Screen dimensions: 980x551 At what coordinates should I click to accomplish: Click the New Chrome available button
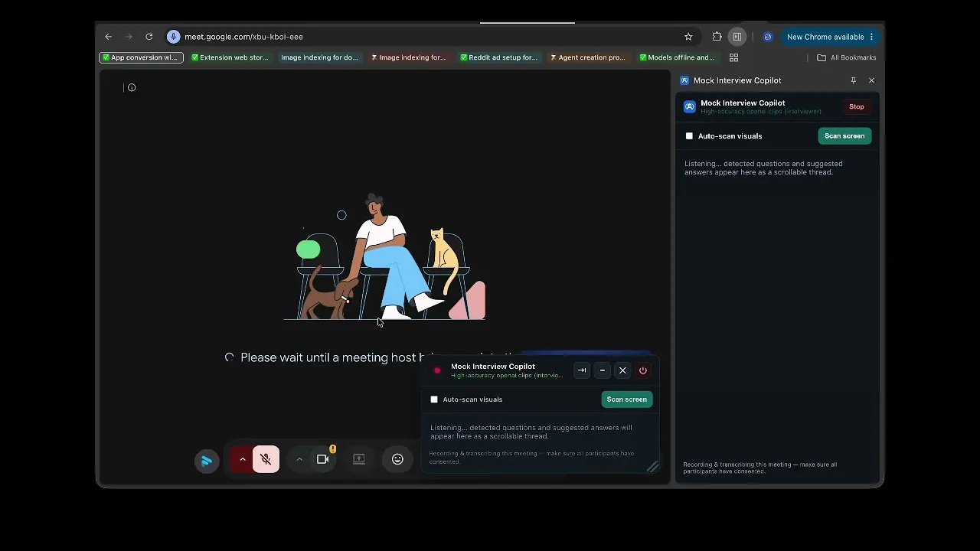pos(830,37)
